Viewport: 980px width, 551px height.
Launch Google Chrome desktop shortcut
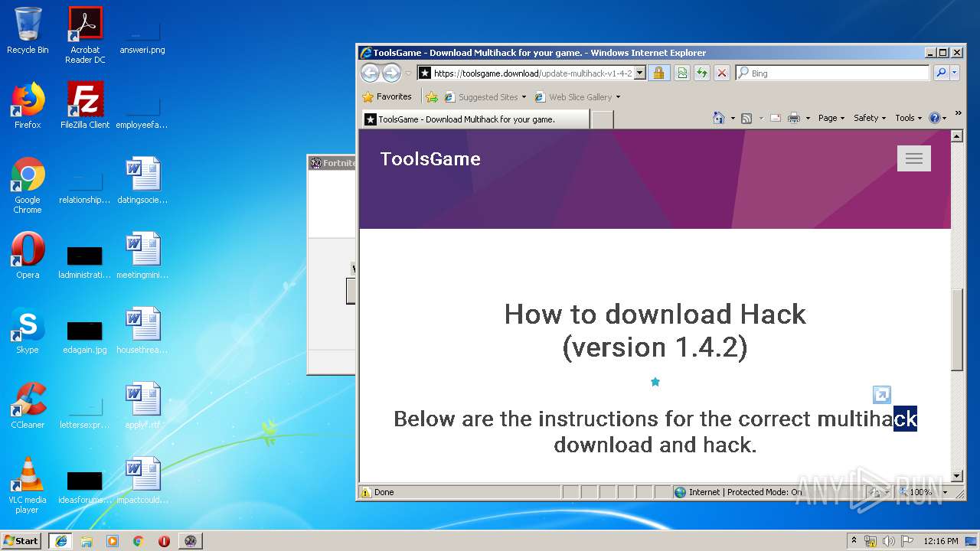[28, 185]
